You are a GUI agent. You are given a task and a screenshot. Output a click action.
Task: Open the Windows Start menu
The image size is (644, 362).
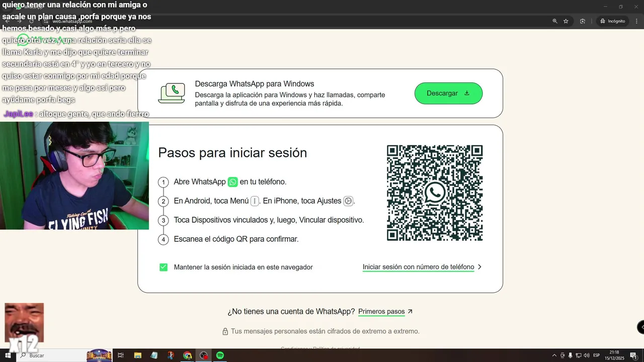click(8, 355)
